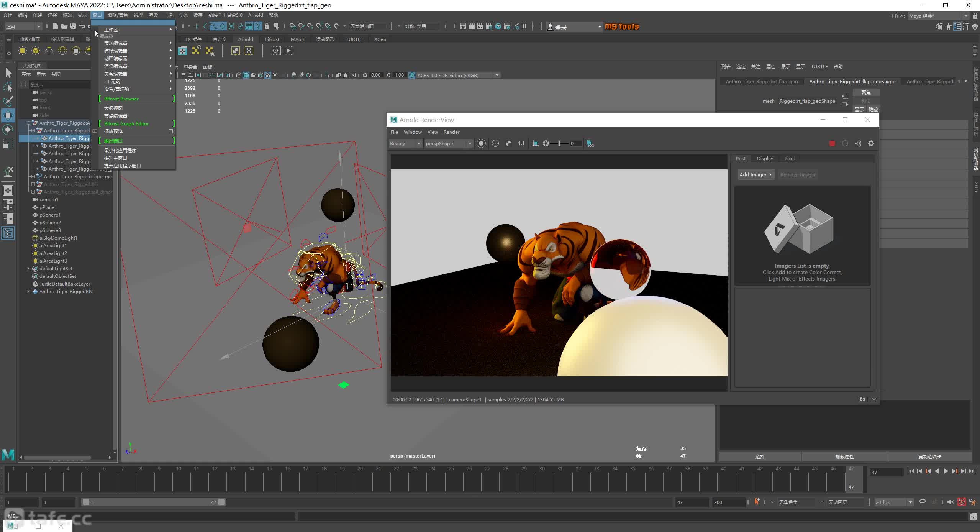
Task: Open the Add Imager dropdown
Action: (756, 174)
